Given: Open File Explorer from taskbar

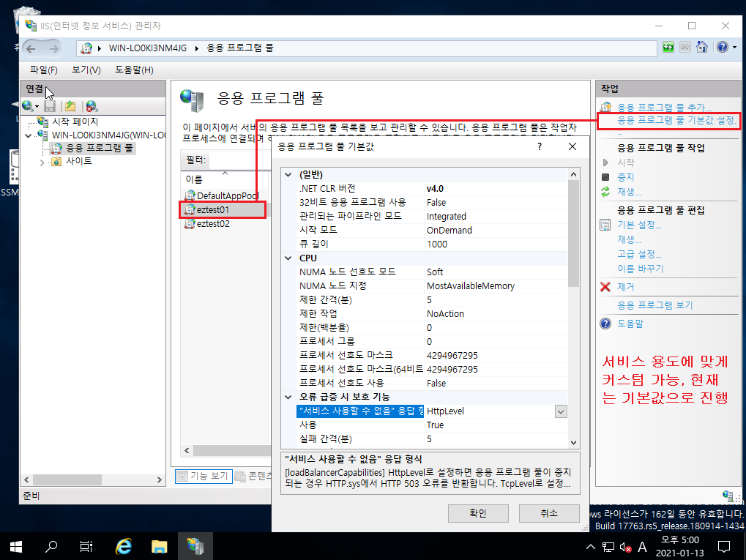Looking at the screenshot, I should pos(160,546).
